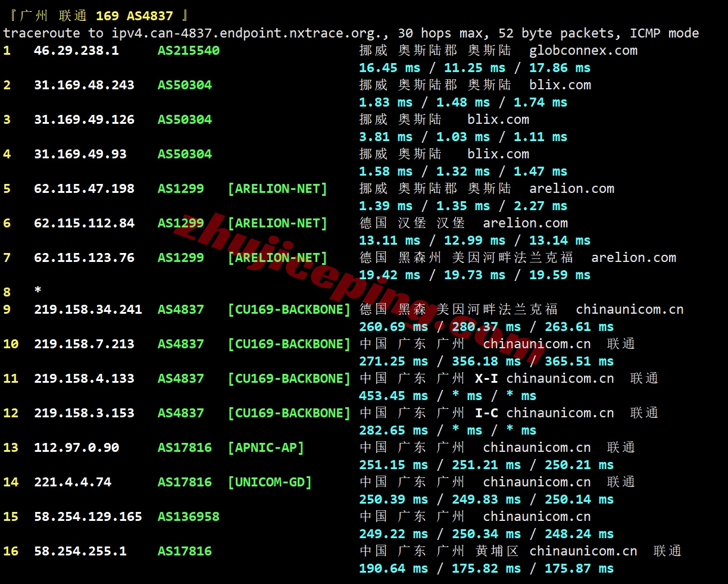728x584 pixels.
Task: Click the 1.83 ms latency value
Action: [386, 102]
